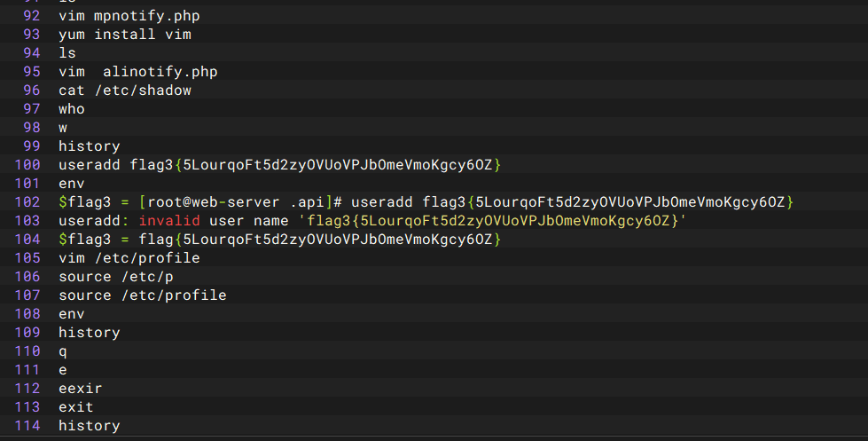Click line number 104 in the gutter
Screen dimensions: 868x441
click(27, 240)
